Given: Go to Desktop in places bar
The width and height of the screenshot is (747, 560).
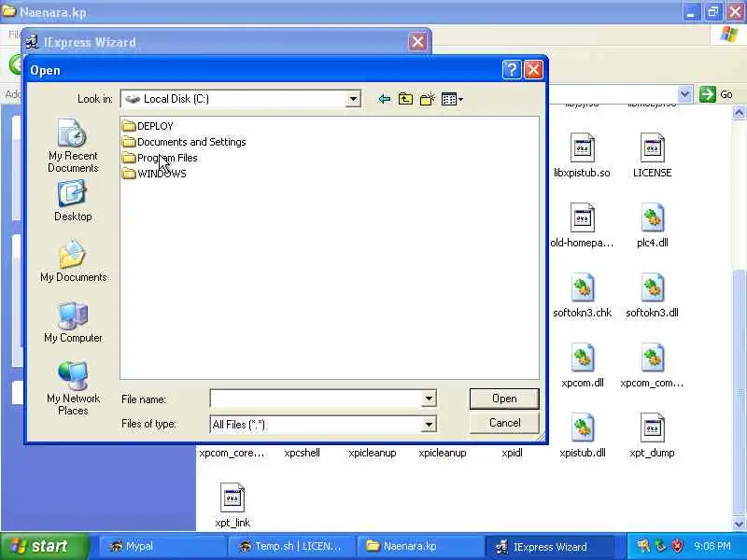Looking at the screenshot, I should pos(73,201).
